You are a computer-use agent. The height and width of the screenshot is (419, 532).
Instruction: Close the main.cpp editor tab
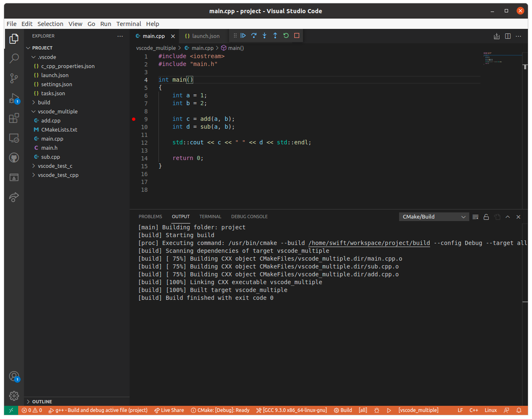click(x=173, y=36)
